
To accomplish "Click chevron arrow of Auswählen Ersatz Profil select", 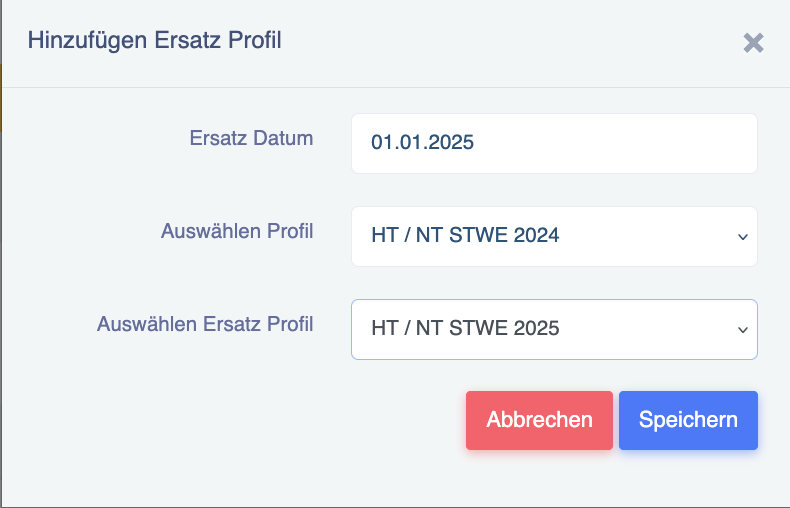I will pyautogui.click(x=743, y=330).
